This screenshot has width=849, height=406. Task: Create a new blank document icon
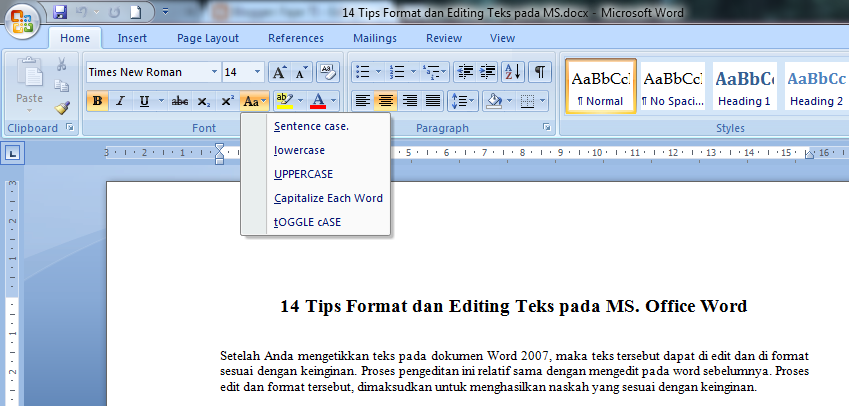pyautogui.click(x=135, y=11)
